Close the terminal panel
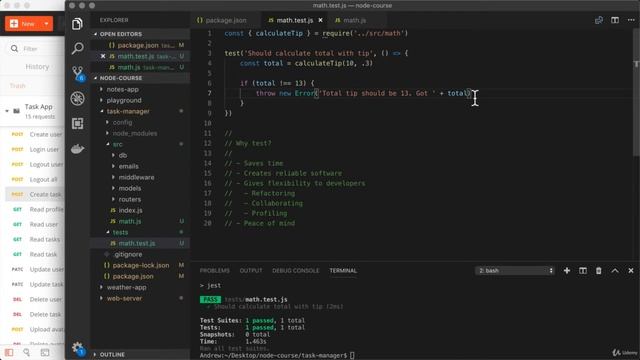The width and height of the screenshot is (640, 360). pos(631,271)
